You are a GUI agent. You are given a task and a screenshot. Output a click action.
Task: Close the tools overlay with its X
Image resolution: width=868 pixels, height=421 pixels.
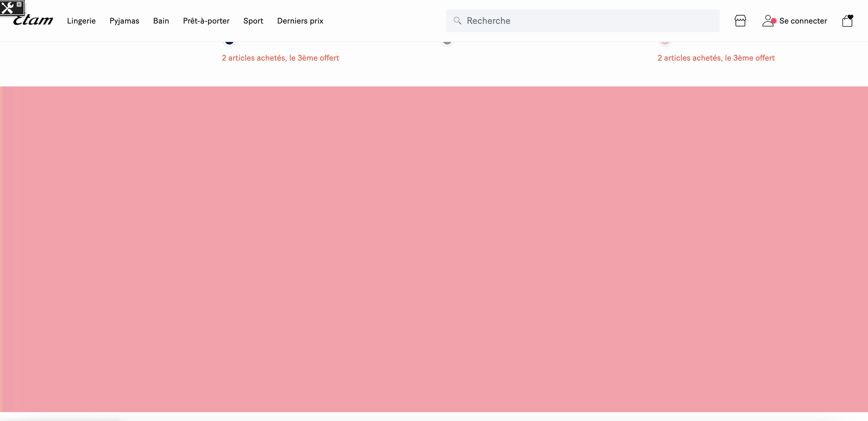(x=19, y=4)
